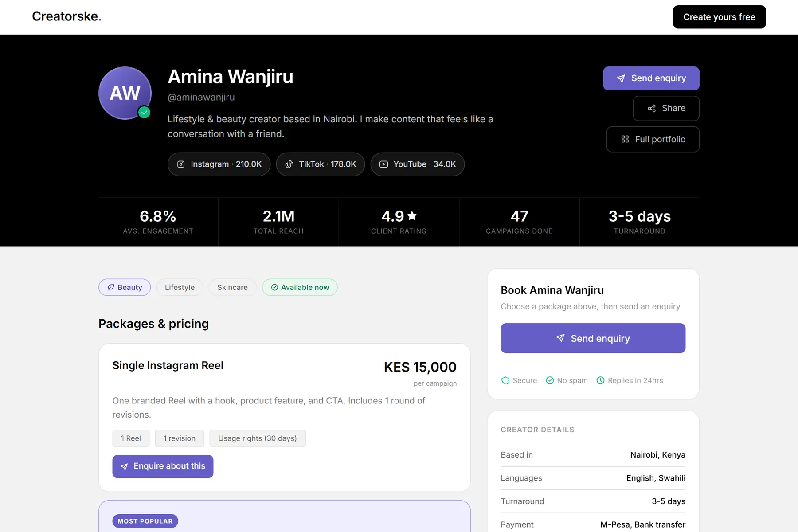
Task: Click Enquire about this for Instagram Reel
Action: (163, 466)
